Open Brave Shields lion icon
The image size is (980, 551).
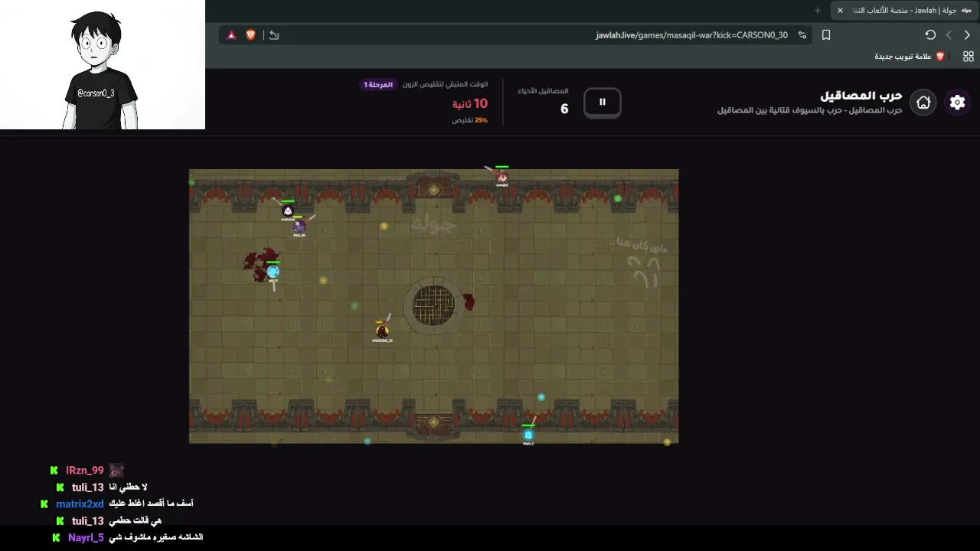pyautogui.click(x=250, y=34)
